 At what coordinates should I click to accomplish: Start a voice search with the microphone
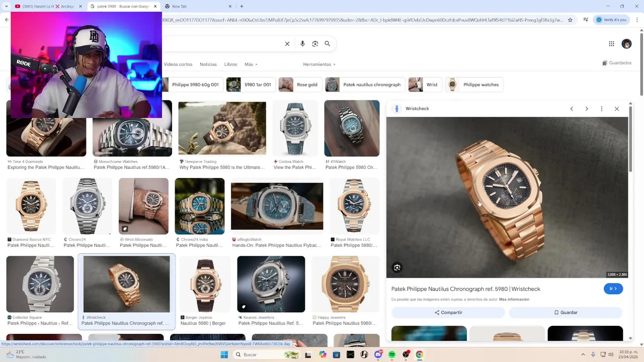pyautogui.click(x=302, y=44)
